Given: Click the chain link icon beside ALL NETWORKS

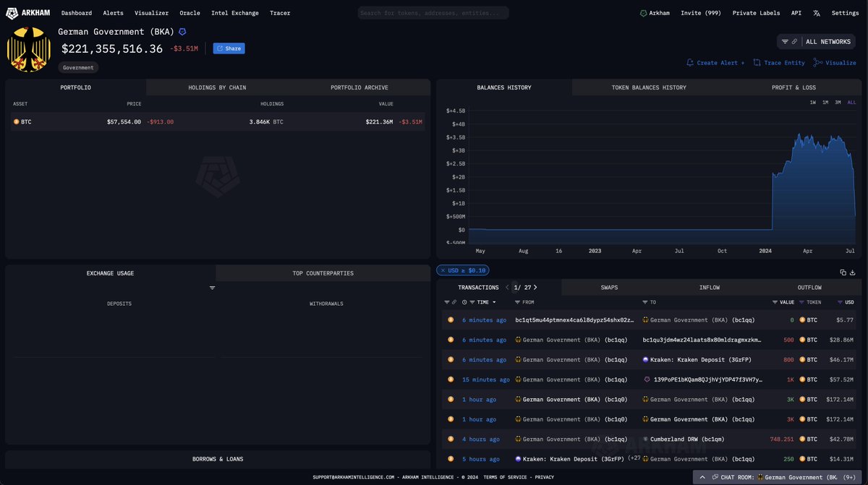Looking at the screenshot, I should pos(795,42).
